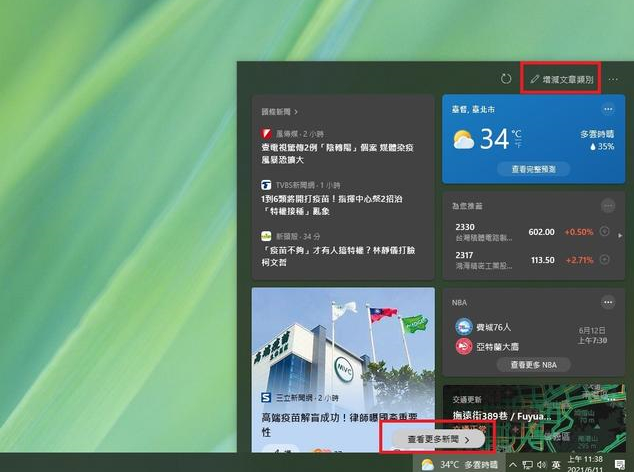Click 查看更多新聞 see more news button
This screenshot has width=634, height=472.
point(438,440)
